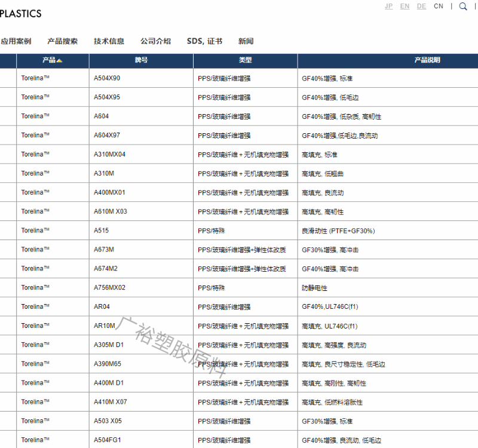The image size is (478, 448).
Task: Open the 公司介绍 menu
Action: (155, 41)
